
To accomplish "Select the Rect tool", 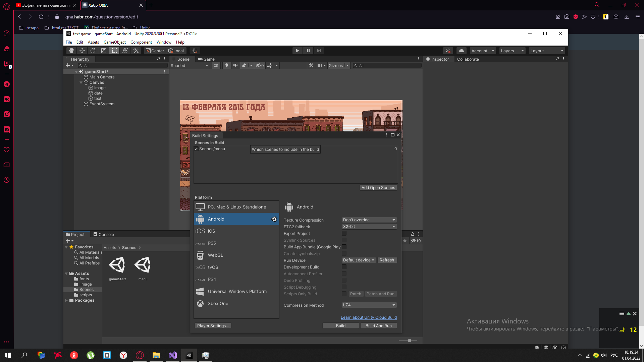I will (x=114, y=51).
